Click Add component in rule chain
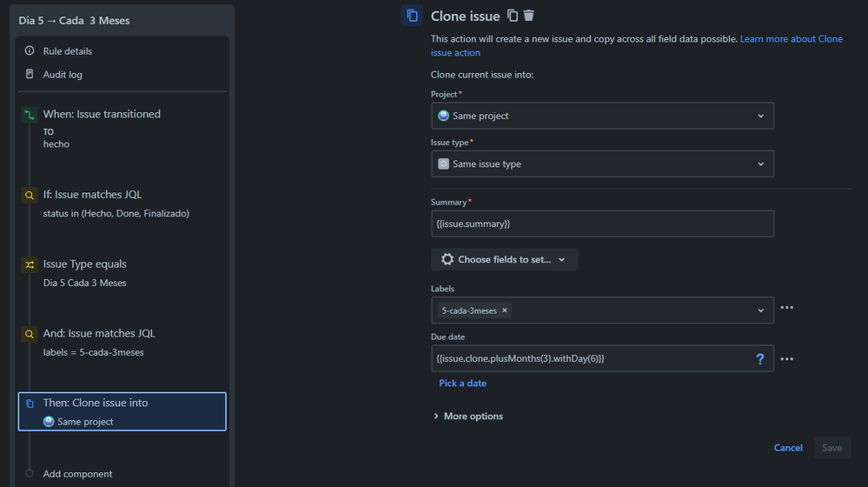Viewport: 868px width, 487px height. (77, 474)
